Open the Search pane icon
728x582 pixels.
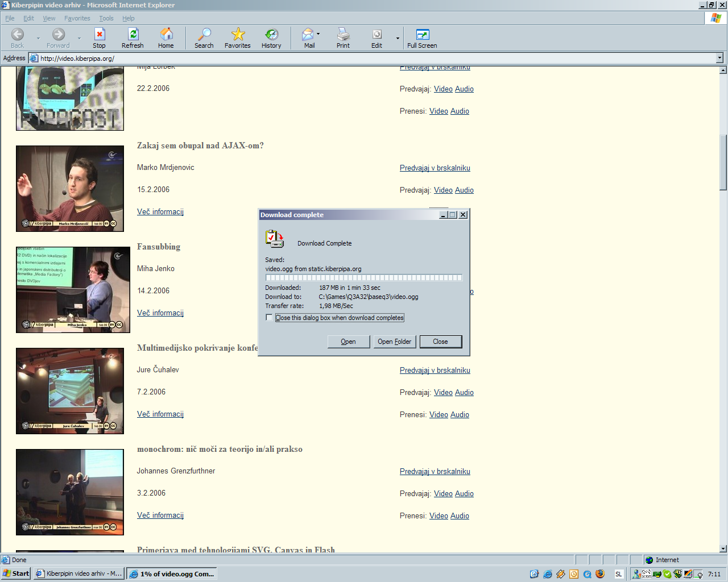click(204, 34)
